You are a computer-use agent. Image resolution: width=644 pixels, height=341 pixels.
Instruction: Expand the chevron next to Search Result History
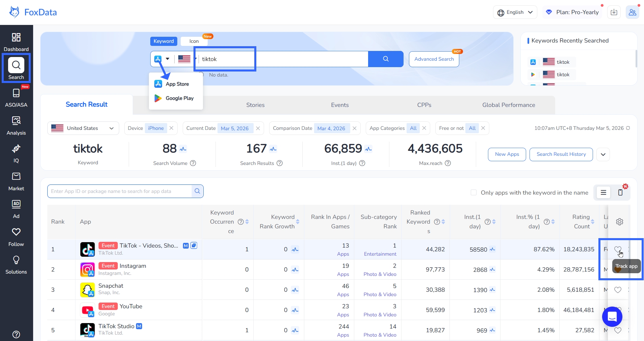(603, 154)
